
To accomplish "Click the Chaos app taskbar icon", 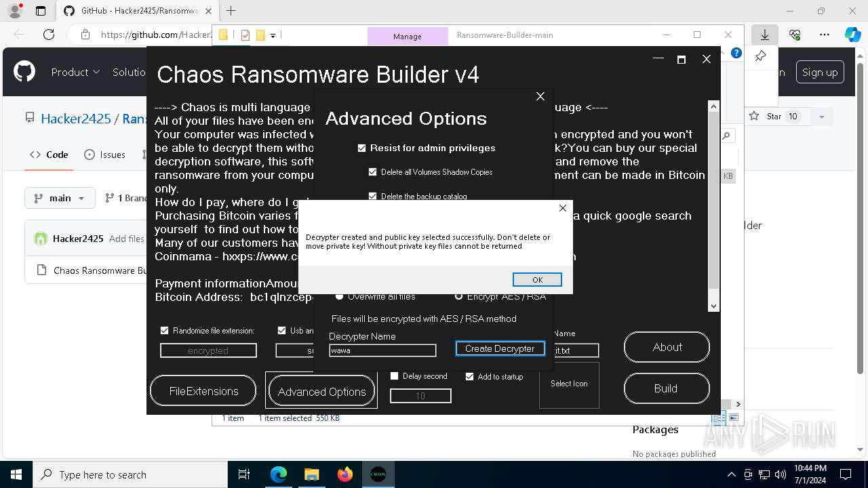I will (378, 474).
